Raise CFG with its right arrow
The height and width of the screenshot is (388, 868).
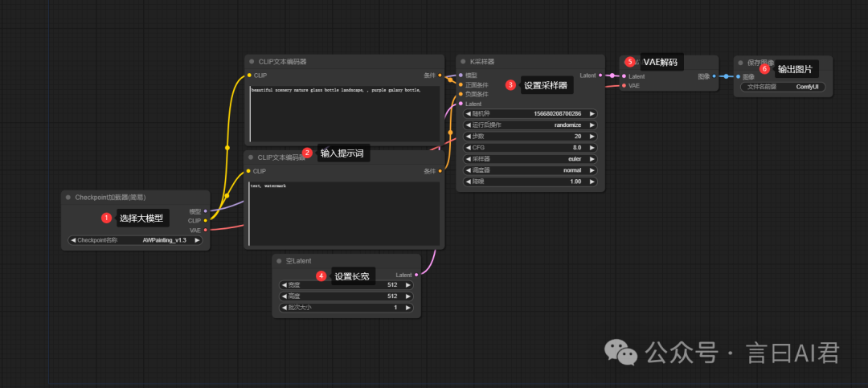(592, 148)
